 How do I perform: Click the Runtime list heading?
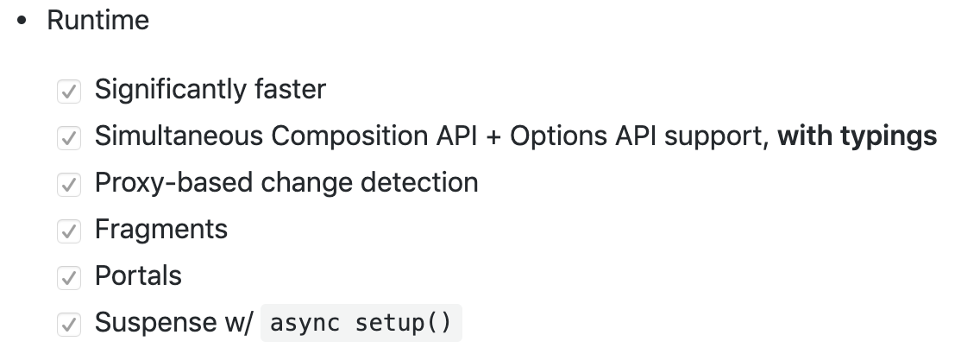click(97, 21)
